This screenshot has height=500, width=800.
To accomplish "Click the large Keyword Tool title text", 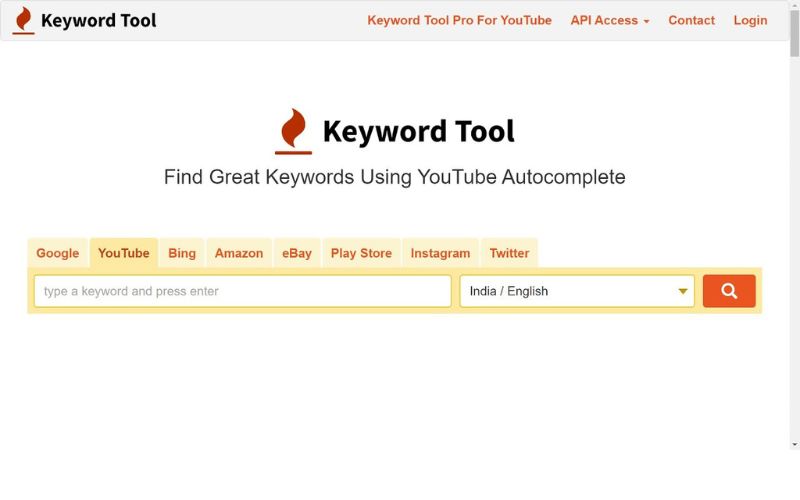I will (x=419, y=132).
